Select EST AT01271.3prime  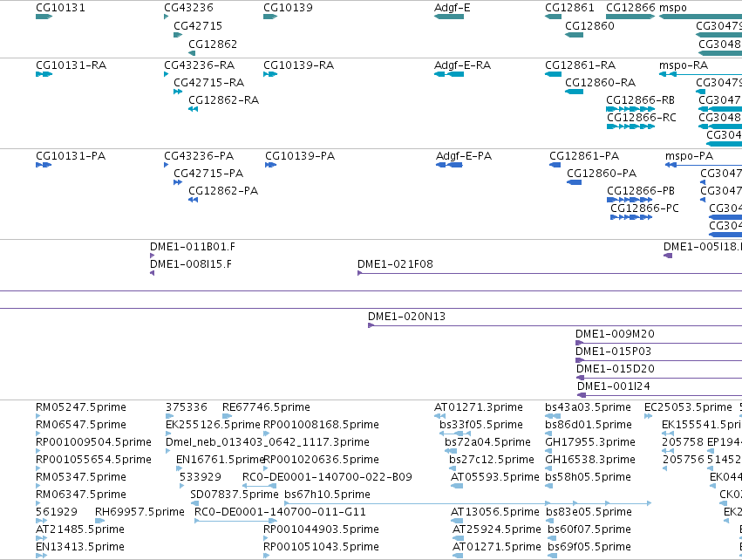tap(479, 407)
